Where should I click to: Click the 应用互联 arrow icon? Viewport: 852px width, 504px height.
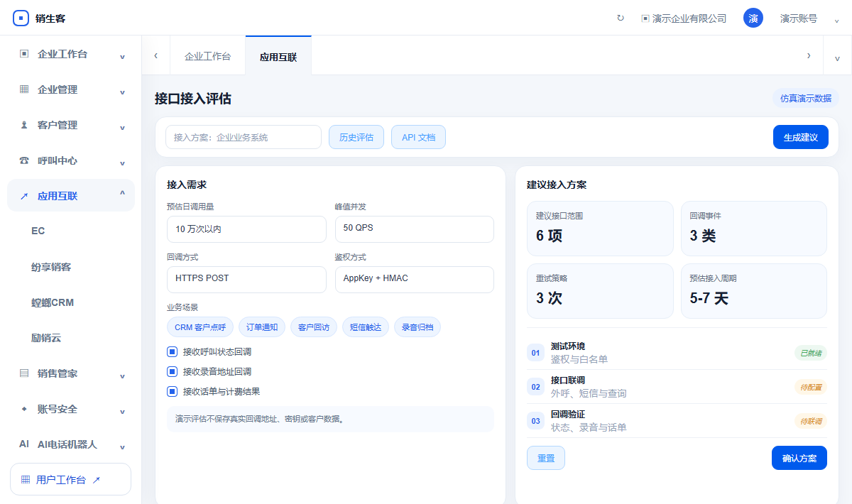coord(24,196)
